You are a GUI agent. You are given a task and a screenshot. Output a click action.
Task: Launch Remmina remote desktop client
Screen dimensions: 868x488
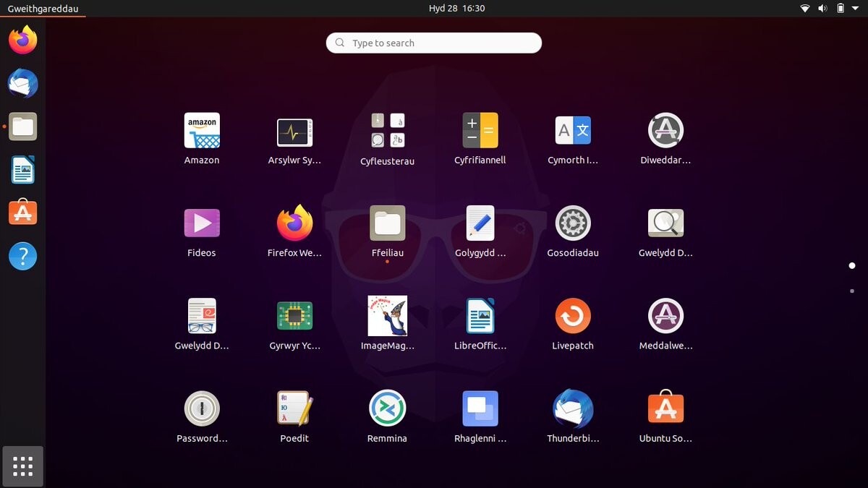coord(387,408)
